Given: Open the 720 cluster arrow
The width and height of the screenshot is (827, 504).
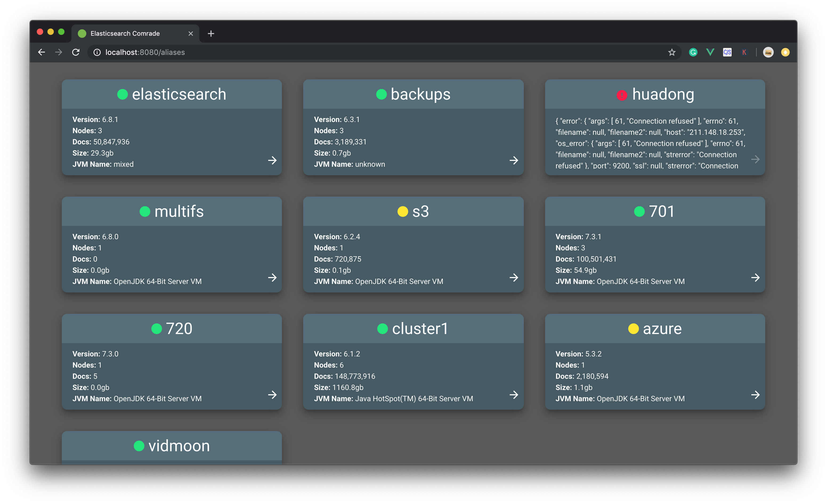Looking at the screenshot, I should click(x=272, y=395).
